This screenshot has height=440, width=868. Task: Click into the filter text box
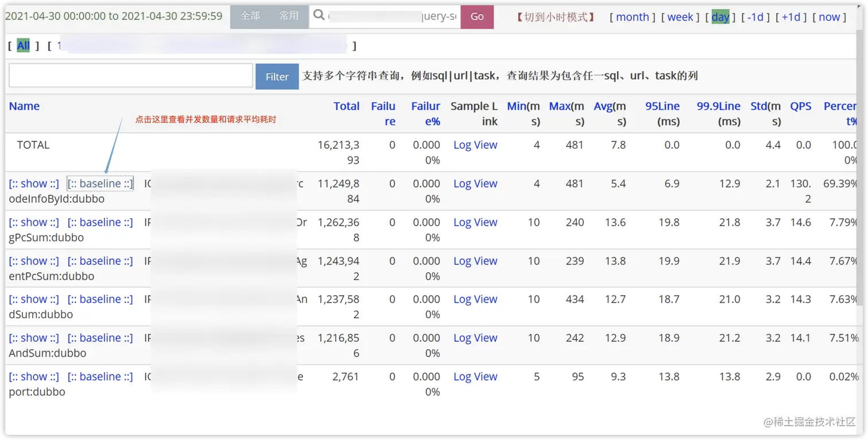[x=131, y=76]
